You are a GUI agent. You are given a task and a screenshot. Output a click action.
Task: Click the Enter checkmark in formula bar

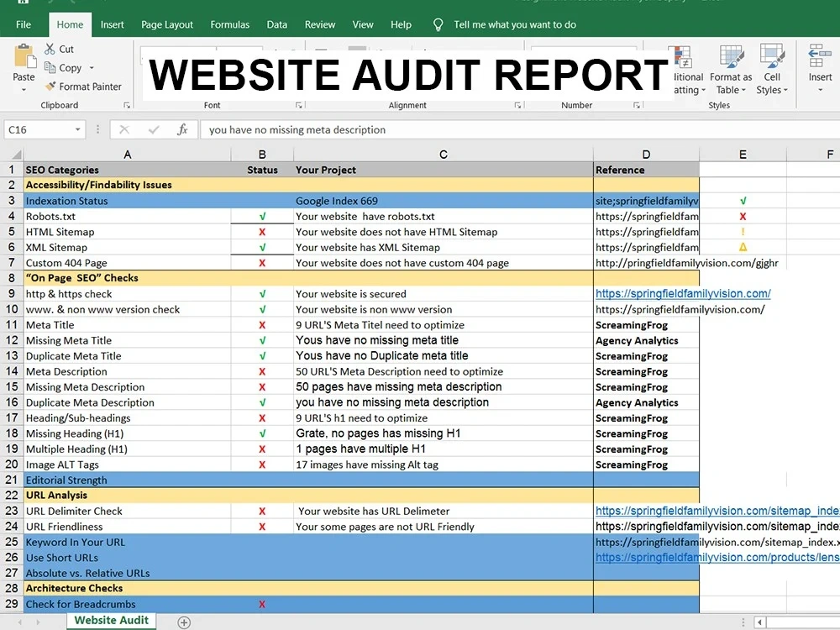tap(154, 129)
